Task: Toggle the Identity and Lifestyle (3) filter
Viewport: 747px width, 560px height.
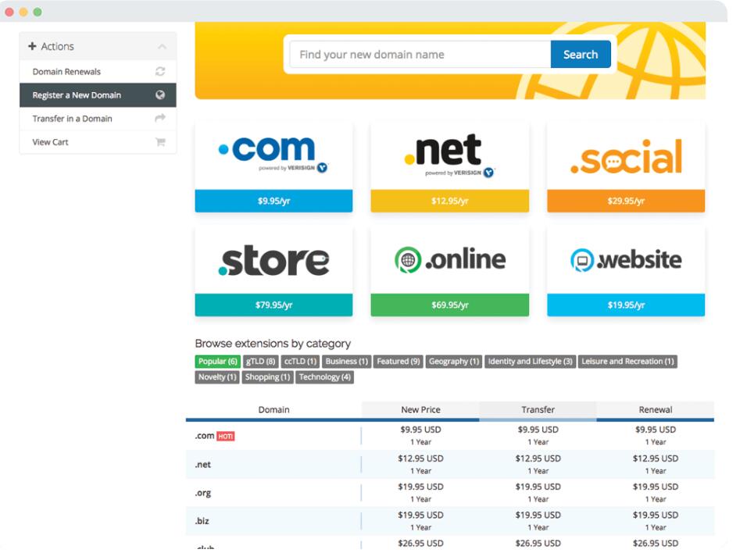Action: pos(530,362)
